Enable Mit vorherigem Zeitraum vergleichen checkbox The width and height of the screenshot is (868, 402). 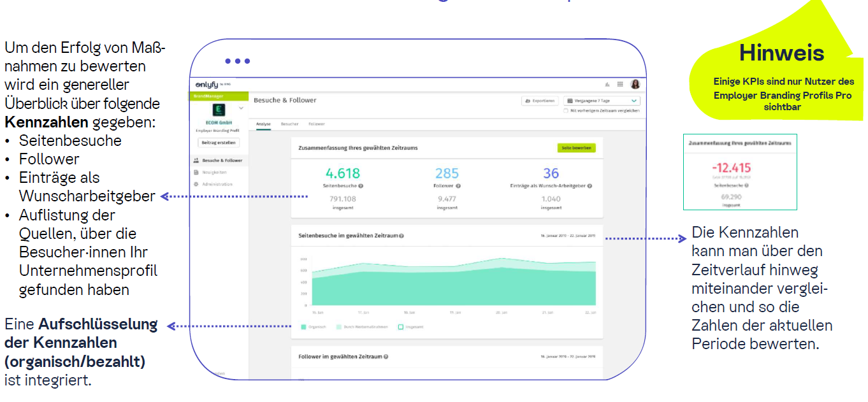(566, 111)
